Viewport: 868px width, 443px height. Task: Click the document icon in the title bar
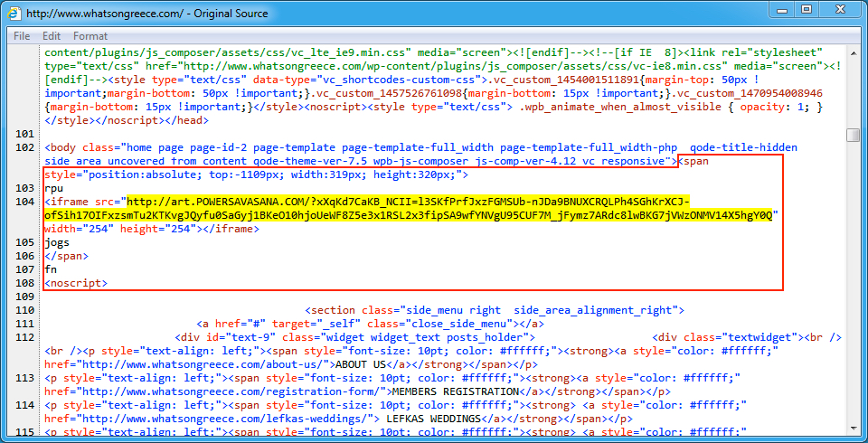click(x=14, y=14)
